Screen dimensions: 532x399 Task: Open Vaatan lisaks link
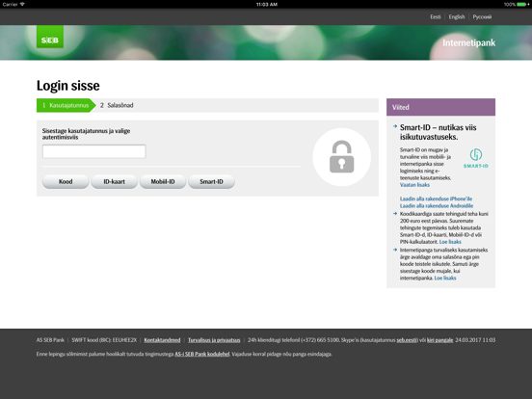[x=414, y=185]
